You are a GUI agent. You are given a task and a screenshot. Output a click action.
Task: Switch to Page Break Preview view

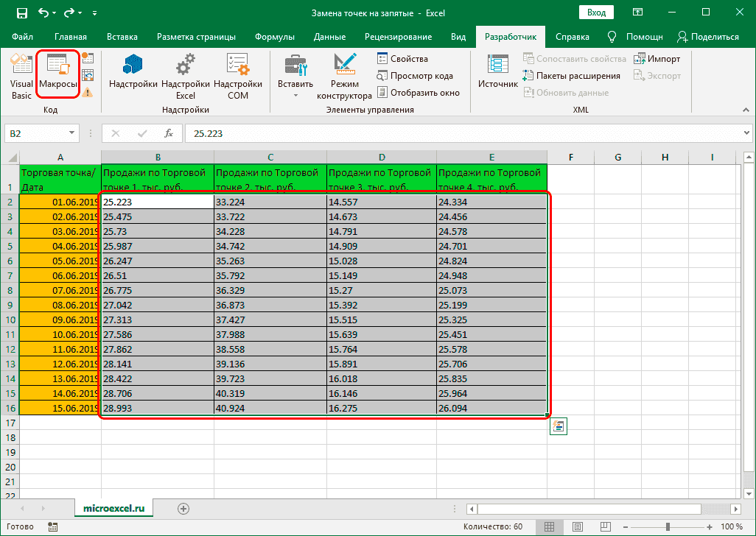[604, 527]
